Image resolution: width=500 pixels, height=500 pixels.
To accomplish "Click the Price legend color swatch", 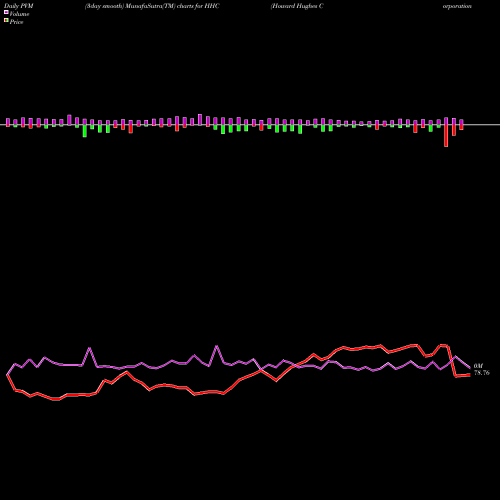I will (6, 21).
